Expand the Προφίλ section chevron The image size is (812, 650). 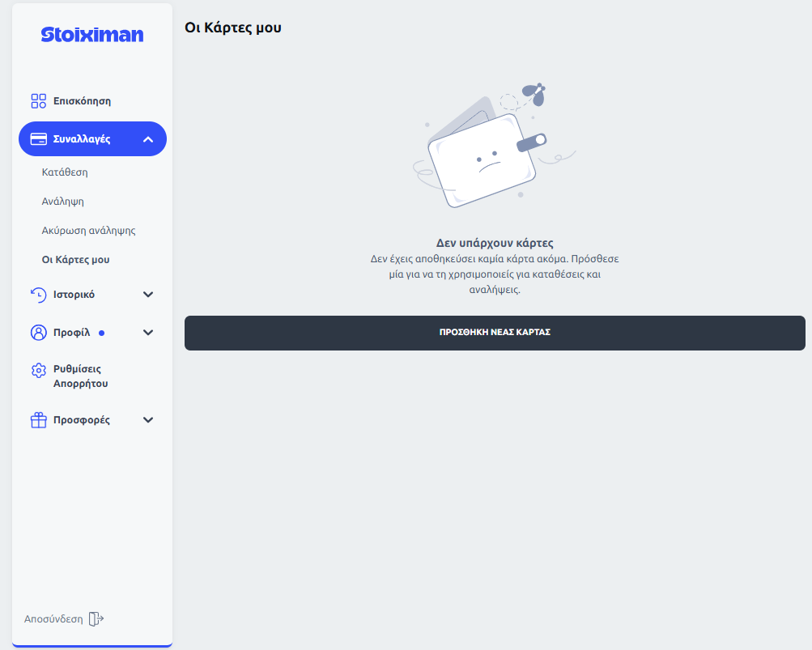coord(148,333)
